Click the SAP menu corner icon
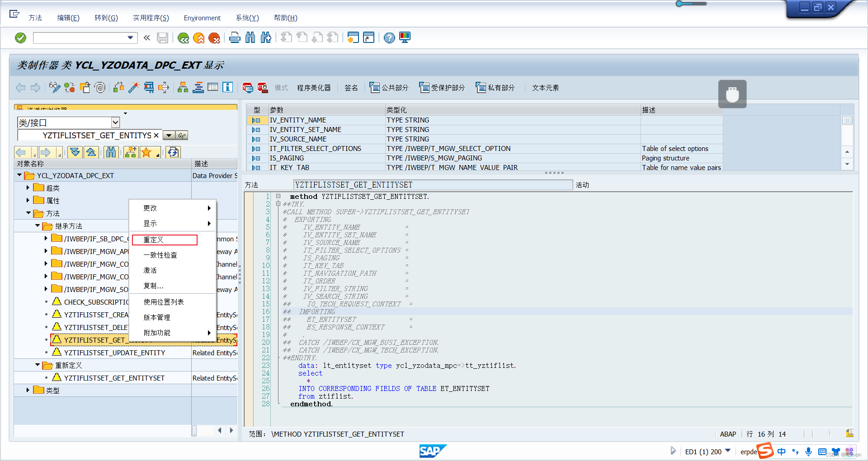Viewport: 868px width, 461px height. click(14, 14)
